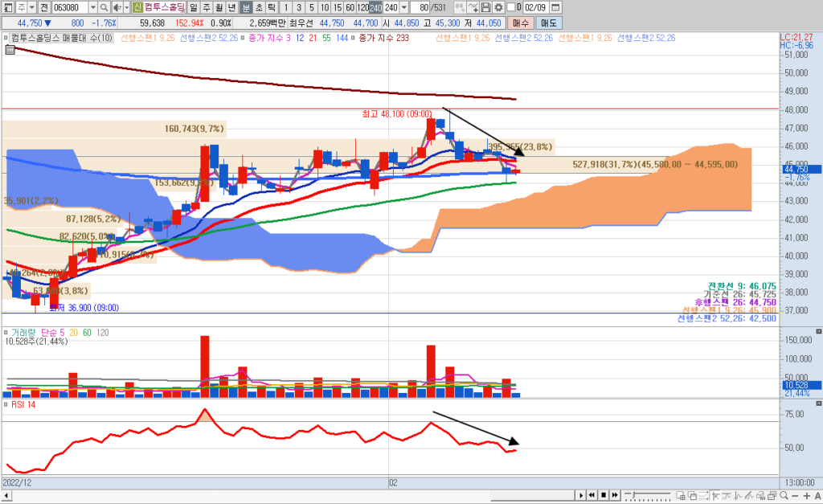Viewport: 823px width, 504px height.
Task: Open chart settings gear icon
Action: point(498,7)
